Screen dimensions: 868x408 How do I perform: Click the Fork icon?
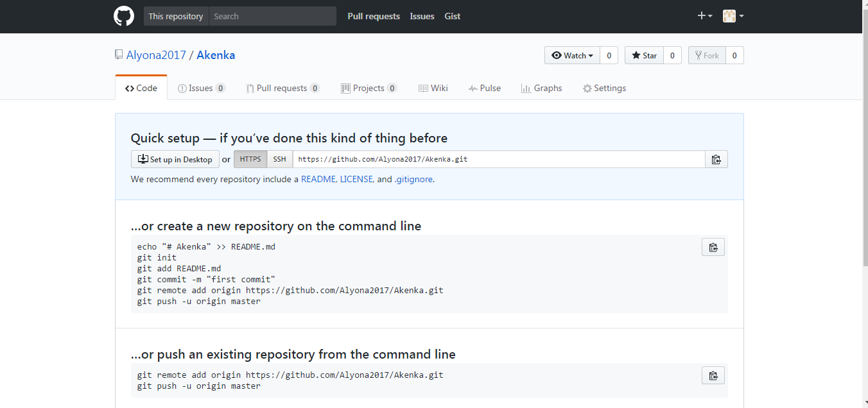[x=698, y=55]
